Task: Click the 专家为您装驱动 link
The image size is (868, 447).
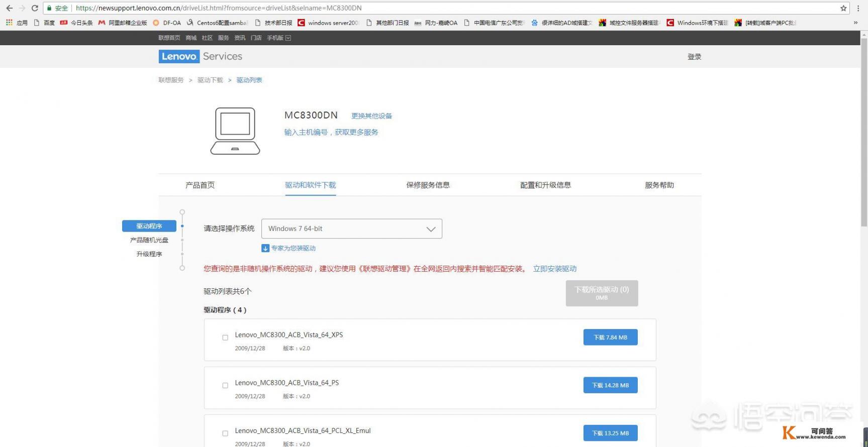Action: tap(294, 248)
